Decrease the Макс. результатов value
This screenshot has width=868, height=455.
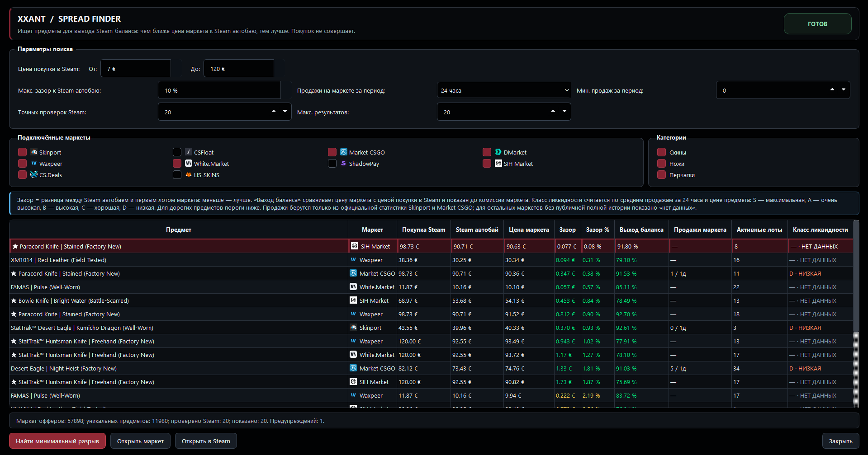pyautogui.click(x=564, y=111)
